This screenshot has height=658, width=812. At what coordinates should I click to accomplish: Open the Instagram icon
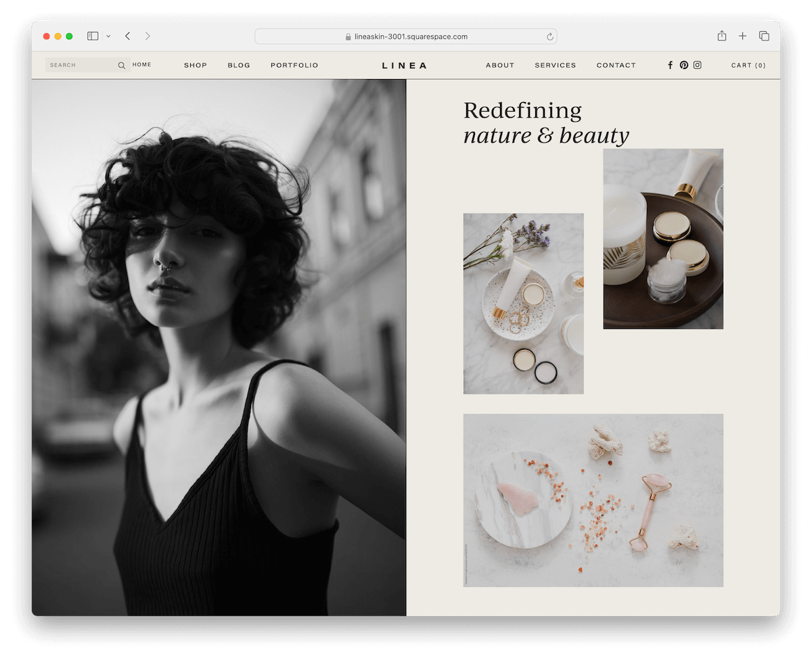click(x=698, y=65)
